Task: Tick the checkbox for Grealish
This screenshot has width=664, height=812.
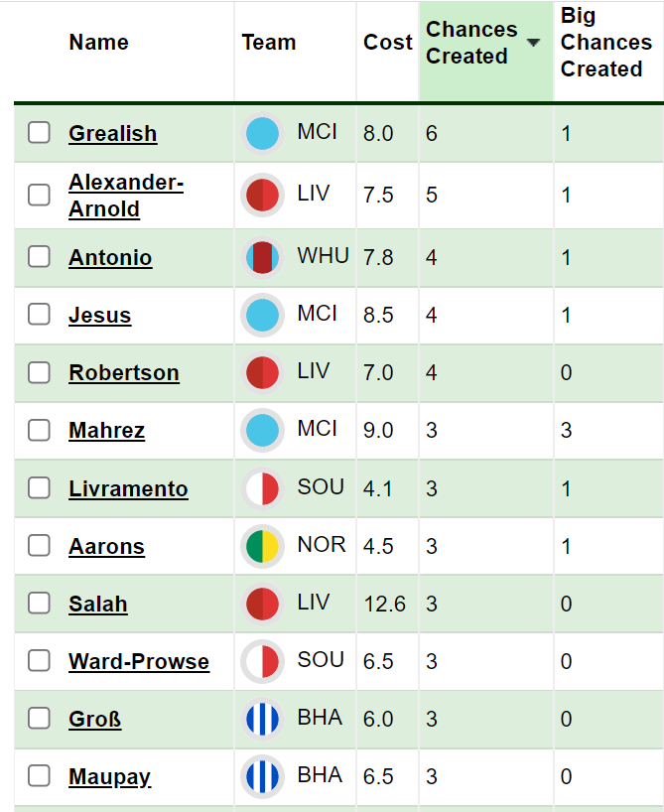Action: (39, 133)
